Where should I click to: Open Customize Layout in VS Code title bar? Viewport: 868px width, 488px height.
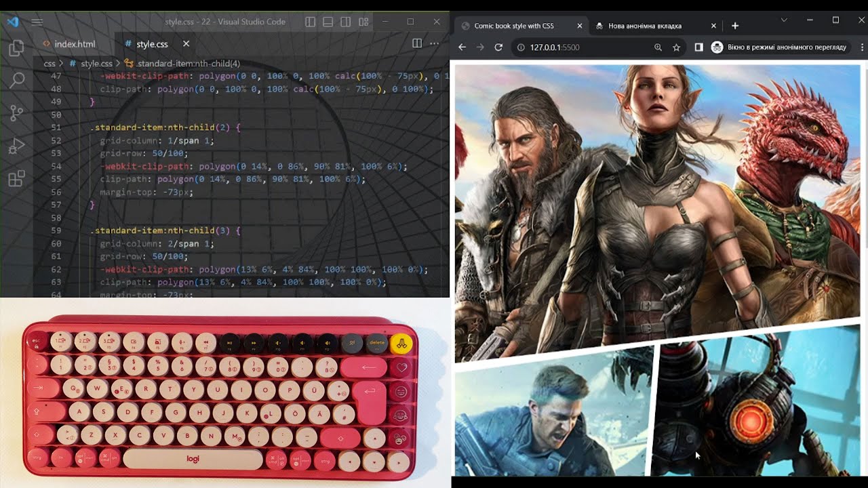pos(363,22)
